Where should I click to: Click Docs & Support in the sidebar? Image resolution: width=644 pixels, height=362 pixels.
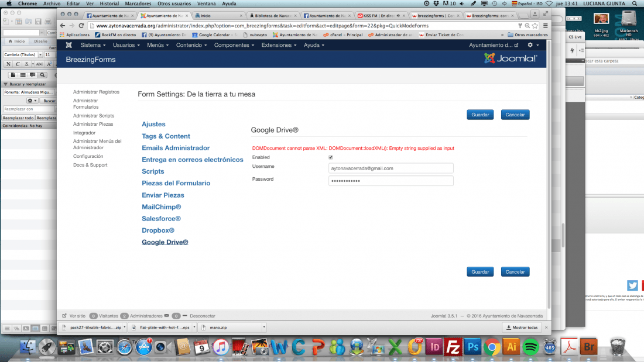[x=90, y=165]
